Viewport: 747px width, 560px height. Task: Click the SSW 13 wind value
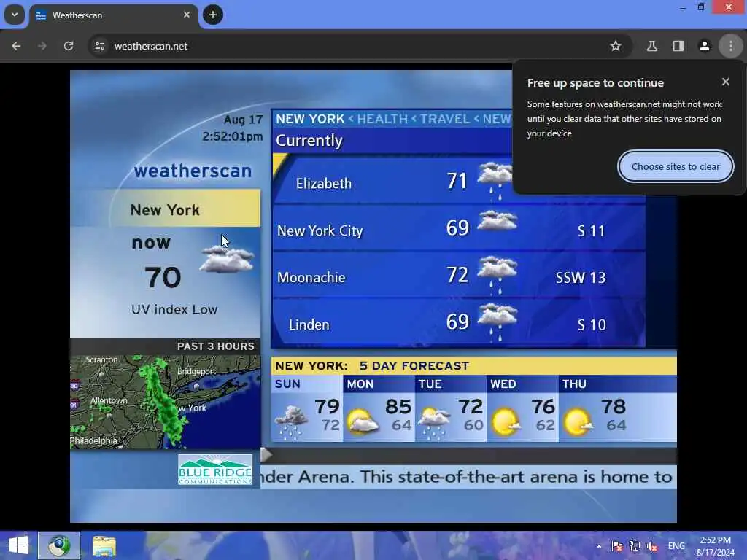[x=580, y=278]
